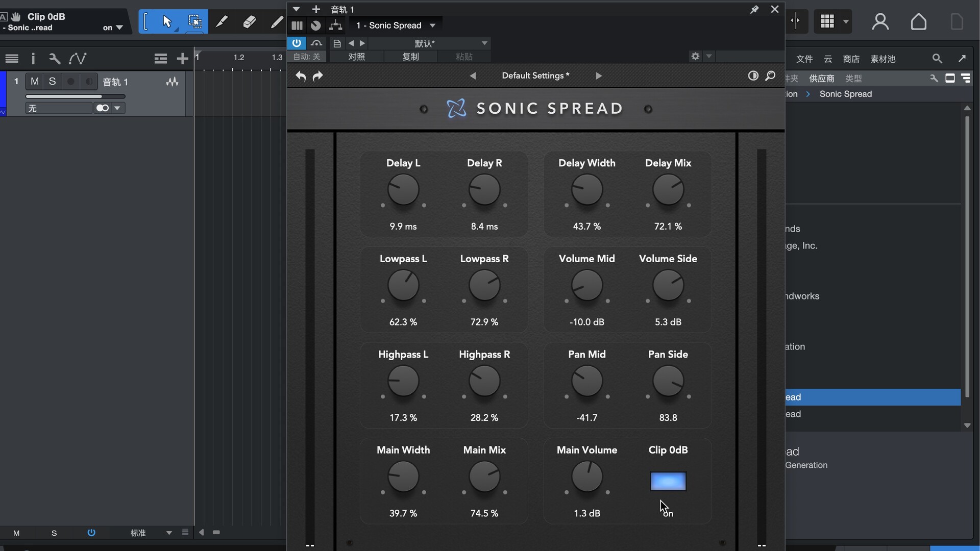The height and width of the screenshot is (551, 980).
Task: Go to the previous preset arrow
Action: pos(473,76)
